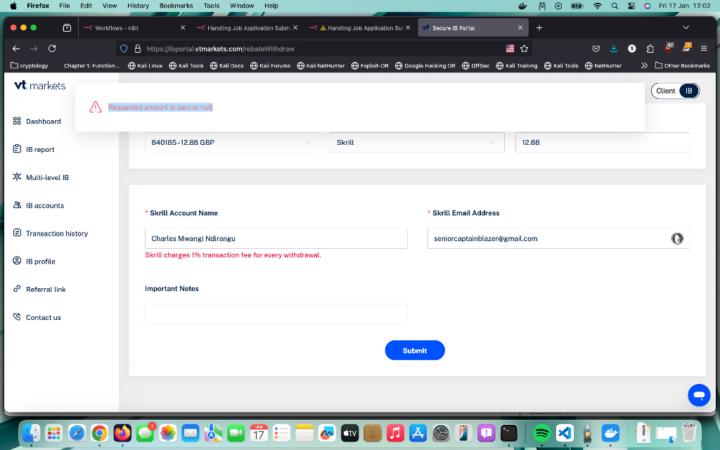
Task: Open the IB report page
Action: pos(34,149)
